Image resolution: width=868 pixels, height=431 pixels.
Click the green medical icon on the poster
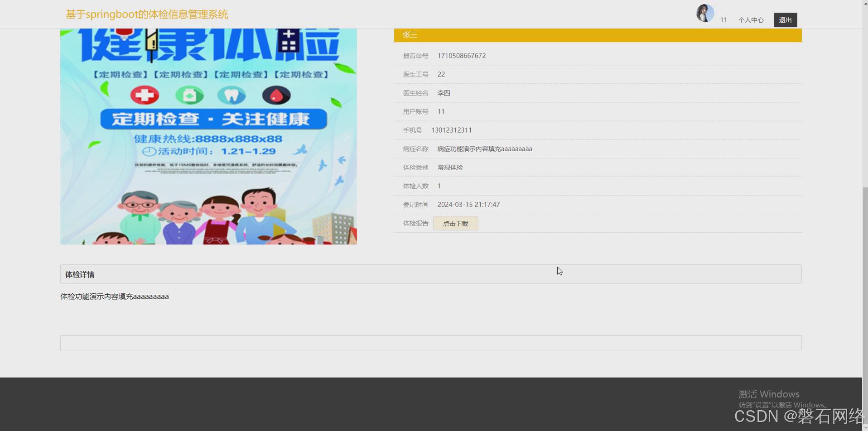[190, 95]
